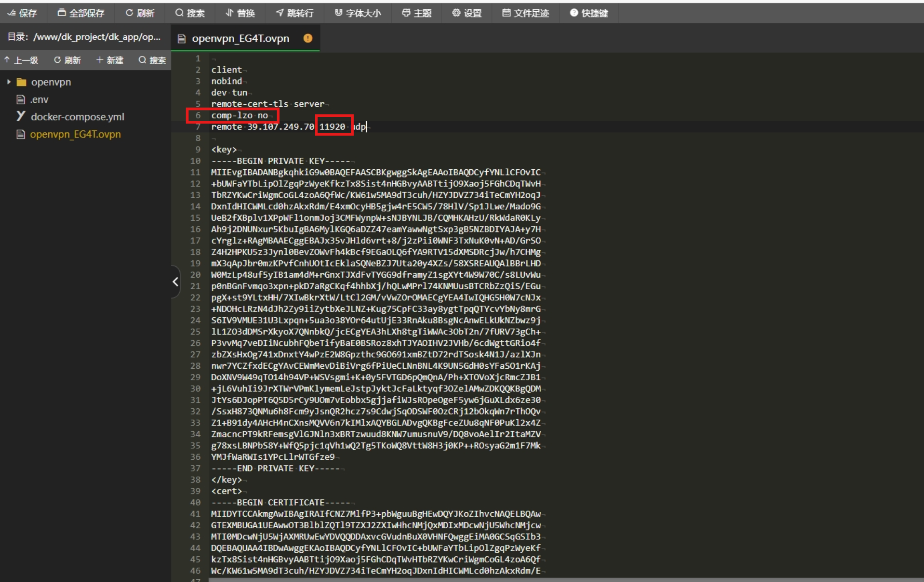Click '-----BEGIN CERTIFICATE-----' line
The height and width of the screenshot is (582, 924).
pyautogui.click(x=281, y=503)
